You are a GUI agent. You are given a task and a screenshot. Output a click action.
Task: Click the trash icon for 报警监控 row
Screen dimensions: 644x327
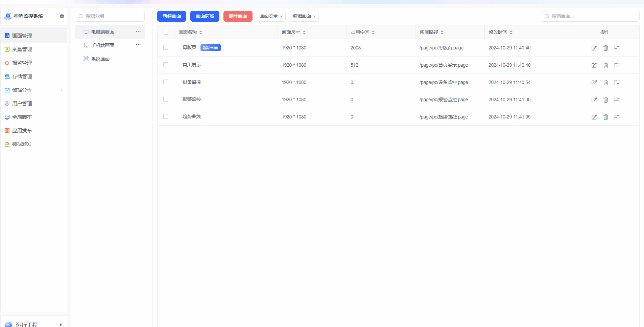pos(605,100)
